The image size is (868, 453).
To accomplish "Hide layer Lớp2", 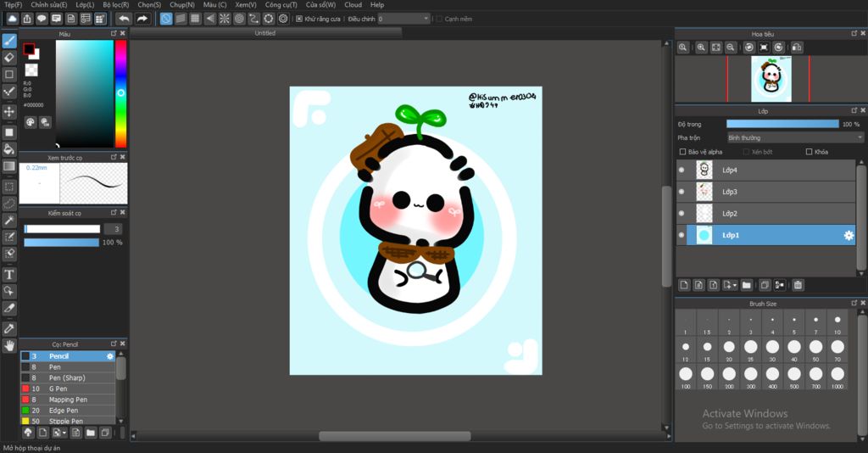I will [x=682, y=213].
